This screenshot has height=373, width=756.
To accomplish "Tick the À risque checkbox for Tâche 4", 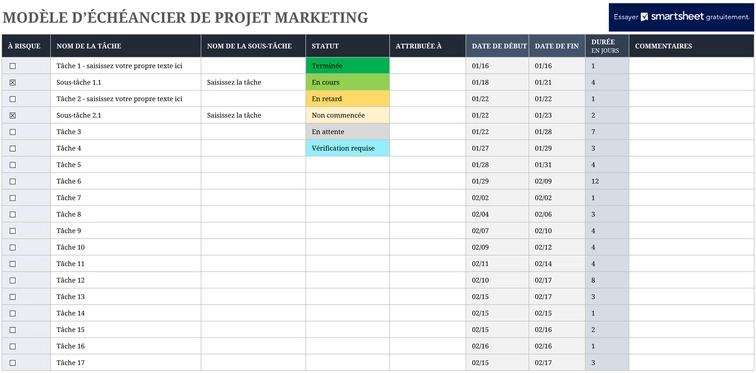I will (x=13, y=148).
